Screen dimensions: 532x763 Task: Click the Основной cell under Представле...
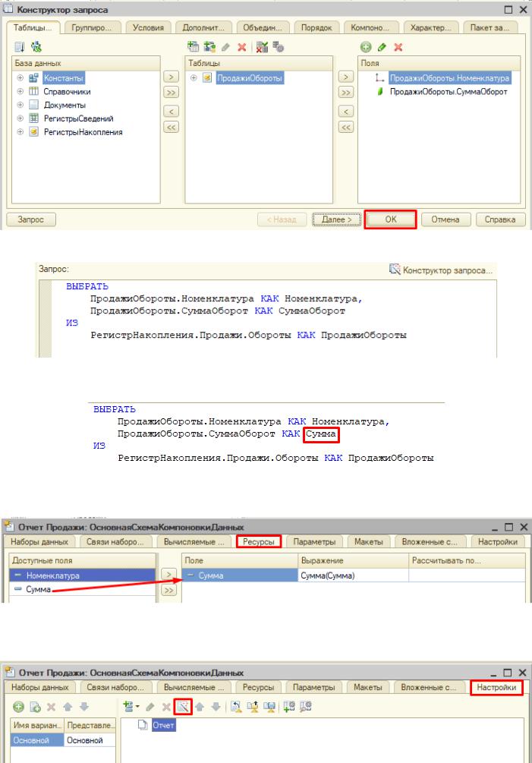(x=90, y=740)
